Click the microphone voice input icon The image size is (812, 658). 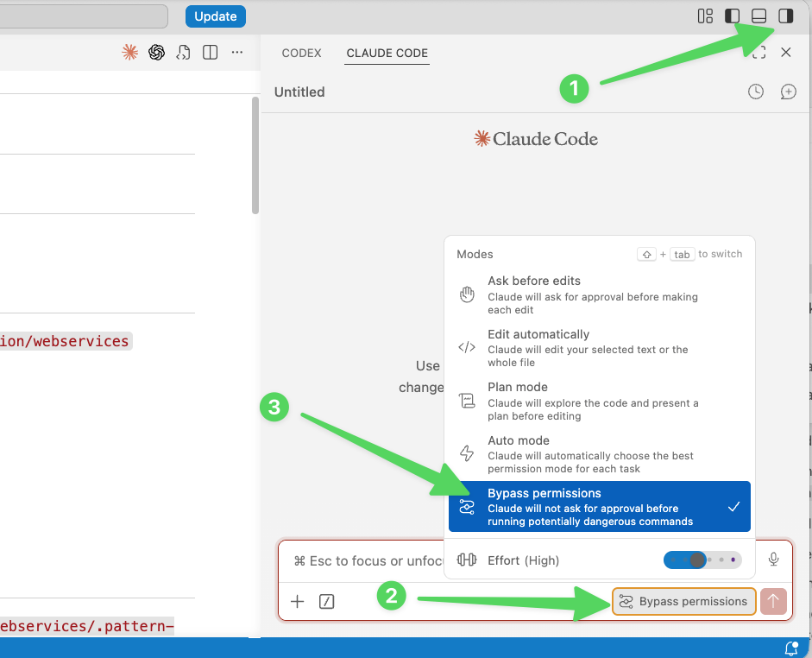(774, 559)
